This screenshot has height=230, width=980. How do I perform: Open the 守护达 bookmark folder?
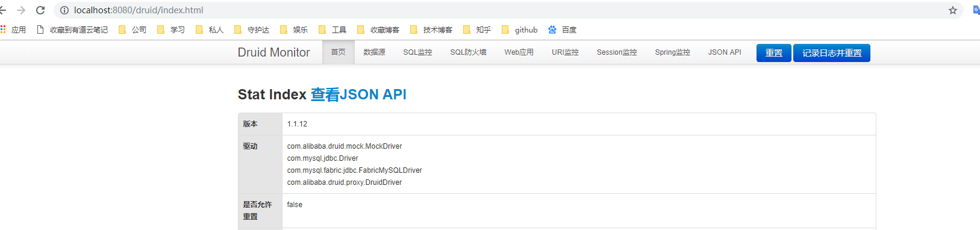(252, 30)
